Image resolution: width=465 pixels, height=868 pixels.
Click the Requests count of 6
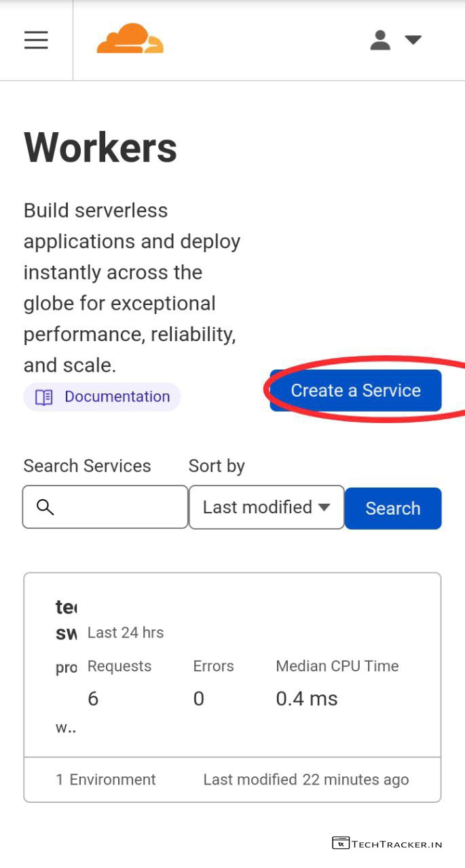coord(93,698)
